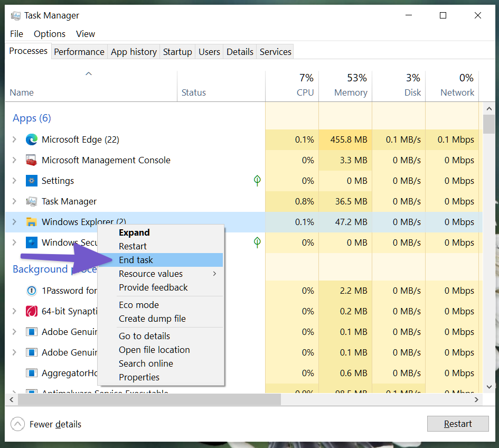The image size is (499, 448).
Task: Switch to the Details tab
Action: pyautogui.click(x=240, y=52)
